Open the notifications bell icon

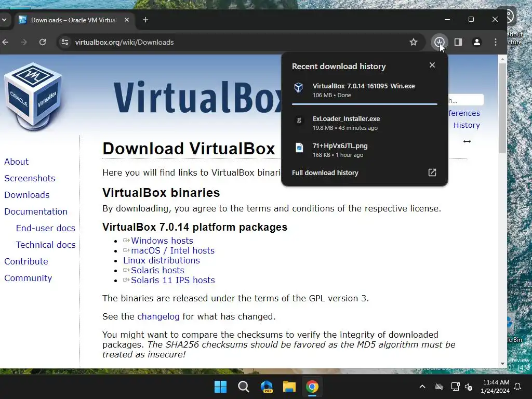click(518, 387)
